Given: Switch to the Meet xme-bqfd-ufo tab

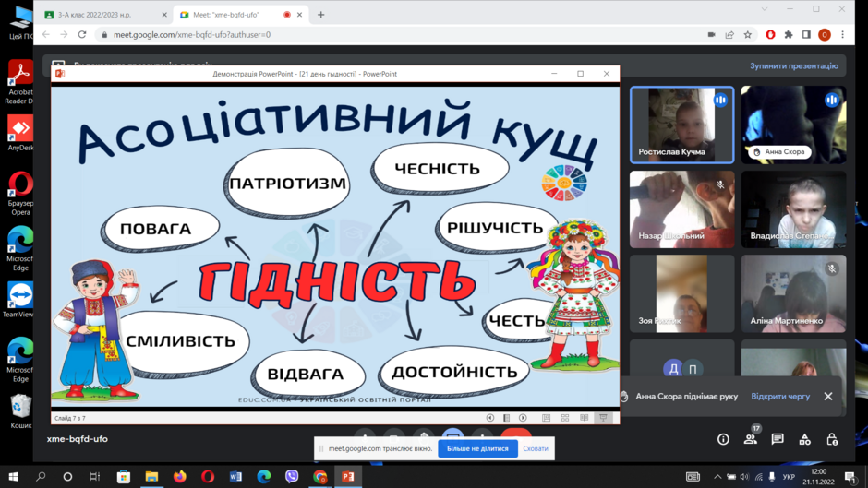Looking at the screenshot, I should pyautogui.click(x=241, y=15).
